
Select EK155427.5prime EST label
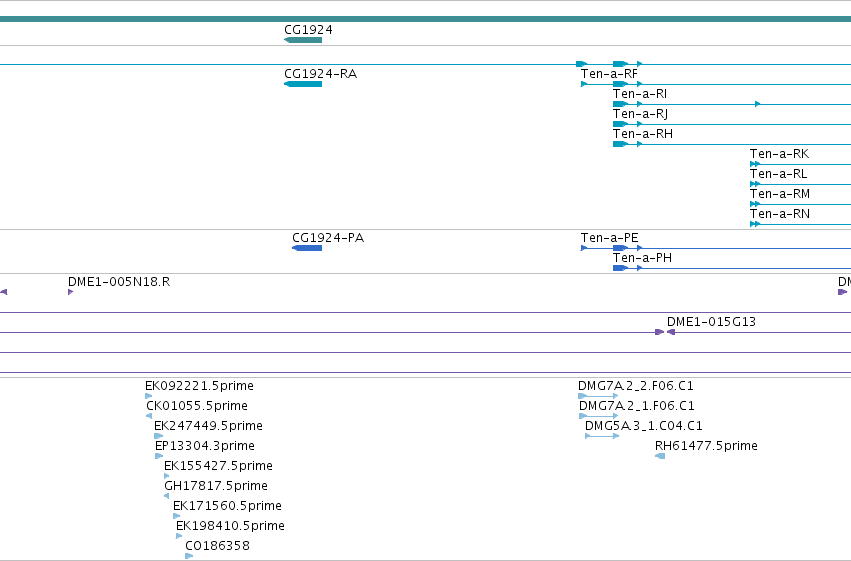click(x=218, y=466)
